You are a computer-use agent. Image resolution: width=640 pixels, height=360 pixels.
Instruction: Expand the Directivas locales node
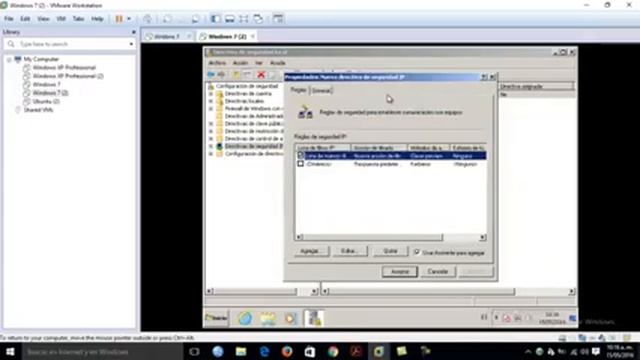click(x=211, y=101)
